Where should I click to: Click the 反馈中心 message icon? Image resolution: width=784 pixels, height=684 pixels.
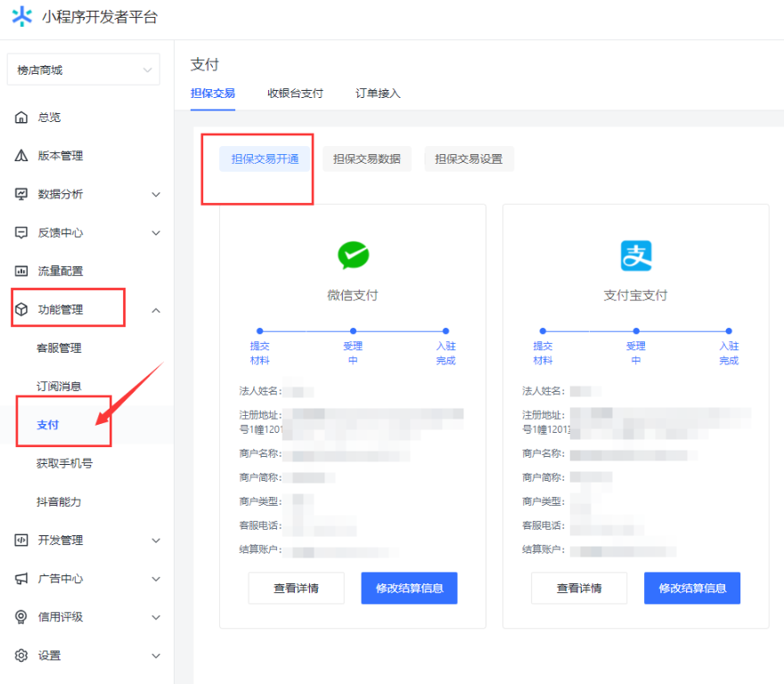click(x=21, y=232)
